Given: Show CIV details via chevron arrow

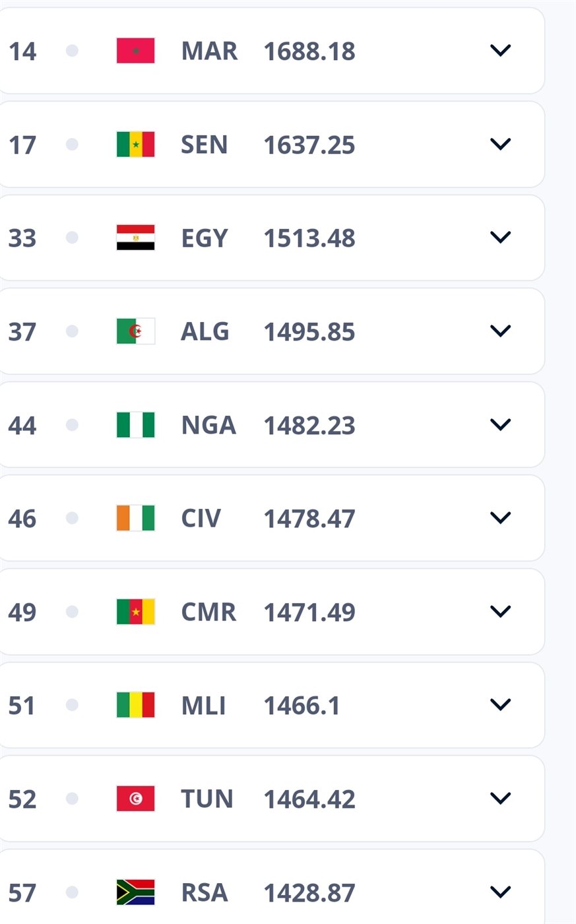Looking at the screenshot, I should 501,517.
